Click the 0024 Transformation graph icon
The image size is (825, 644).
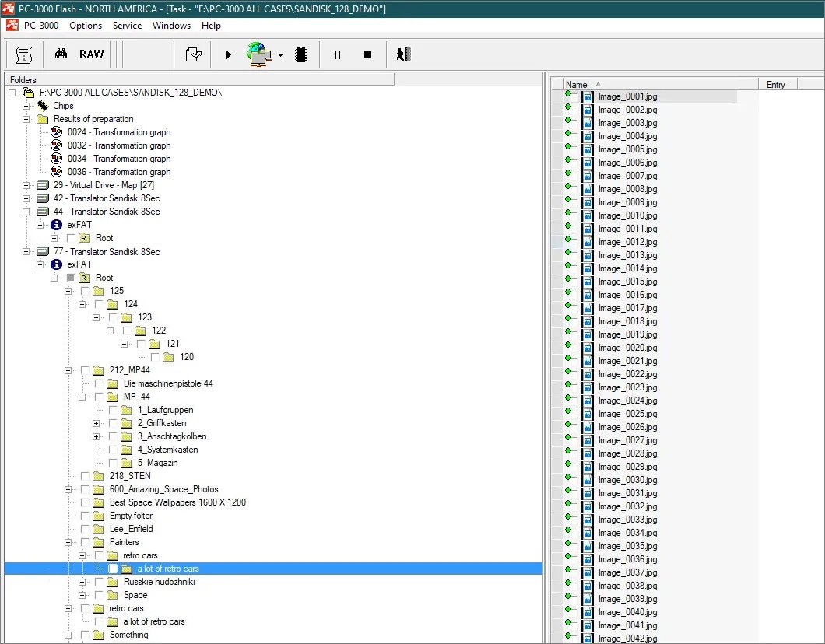(x=56, y=132)
